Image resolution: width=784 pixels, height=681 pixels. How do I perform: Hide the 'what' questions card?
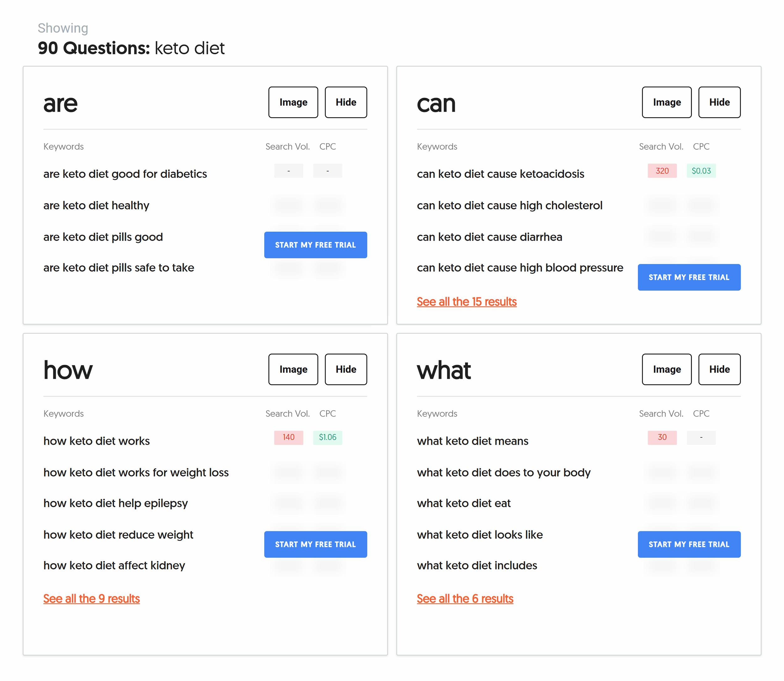719,369
